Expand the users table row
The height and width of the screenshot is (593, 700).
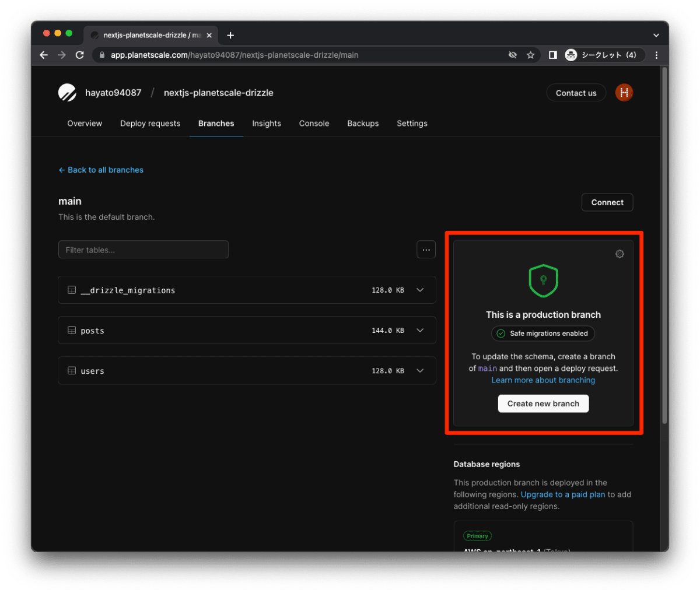(x=420, y=370)
